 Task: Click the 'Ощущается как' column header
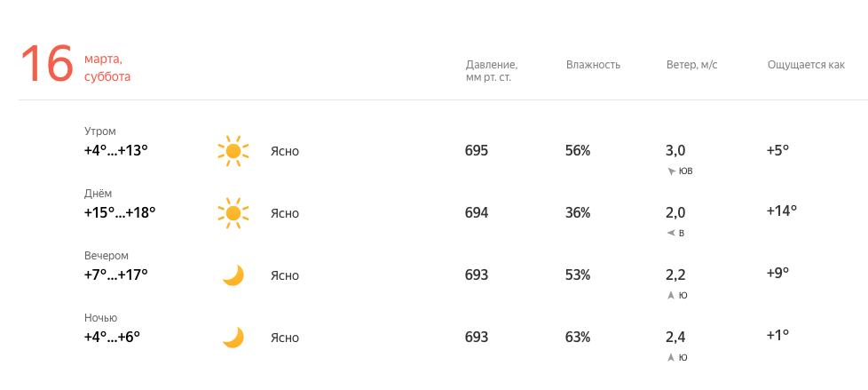(x=806, y=66)
